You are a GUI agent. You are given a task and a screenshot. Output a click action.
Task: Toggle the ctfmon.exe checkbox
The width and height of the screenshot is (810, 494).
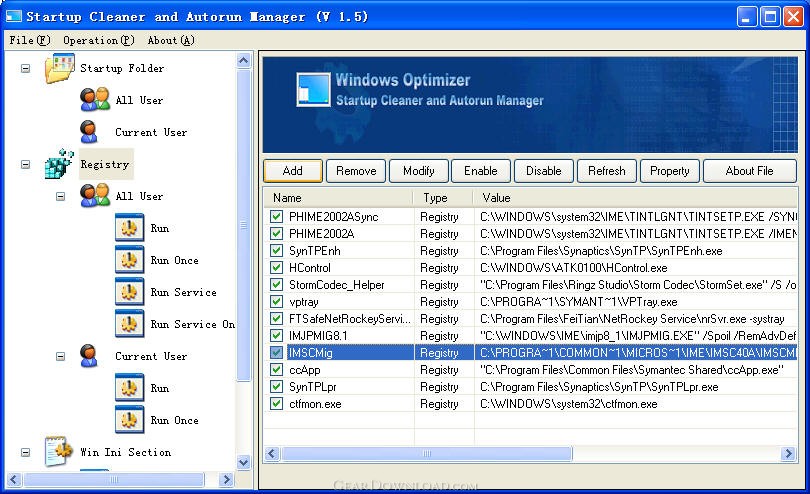tap(276, 404)
